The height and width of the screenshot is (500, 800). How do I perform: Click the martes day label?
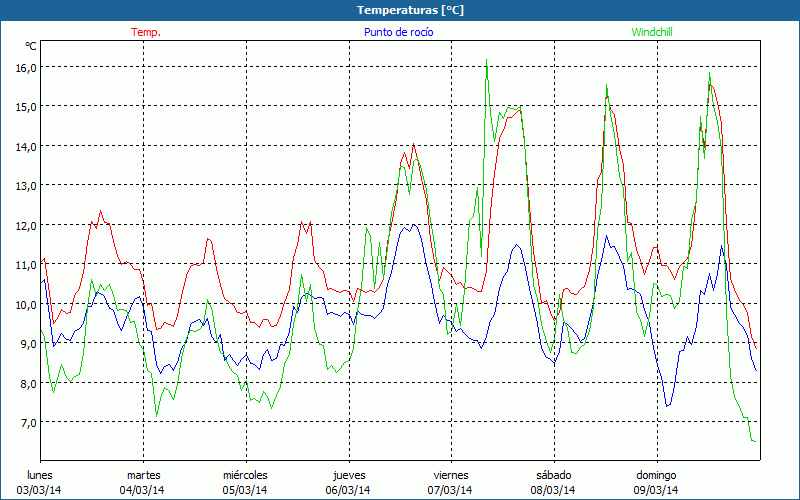(143, 475)
